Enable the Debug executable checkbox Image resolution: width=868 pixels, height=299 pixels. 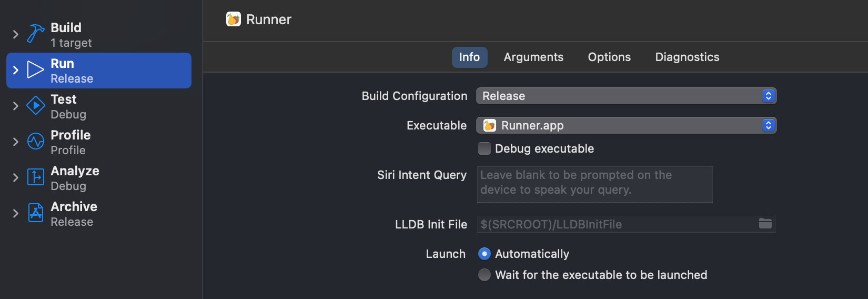click(x=485, y=148)
